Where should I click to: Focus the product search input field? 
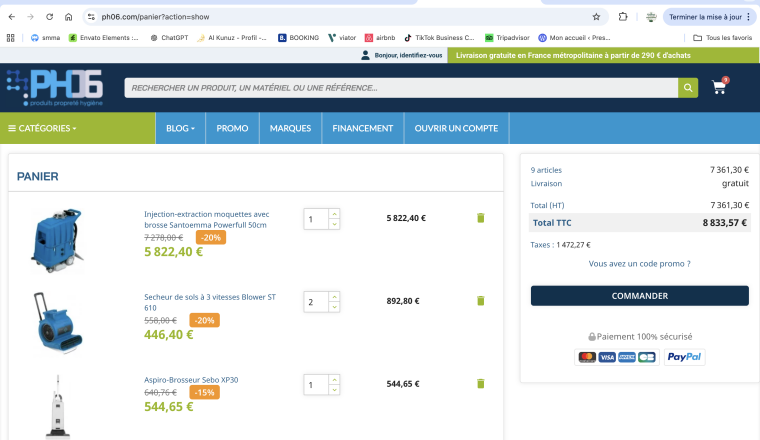[x=401, y=88]
